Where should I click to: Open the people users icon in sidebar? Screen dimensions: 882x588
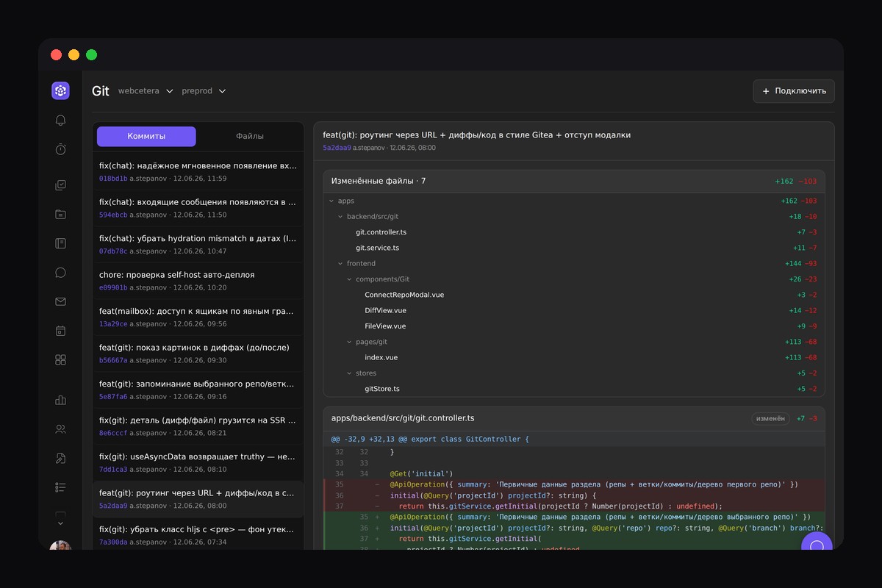tap(60, 429)
